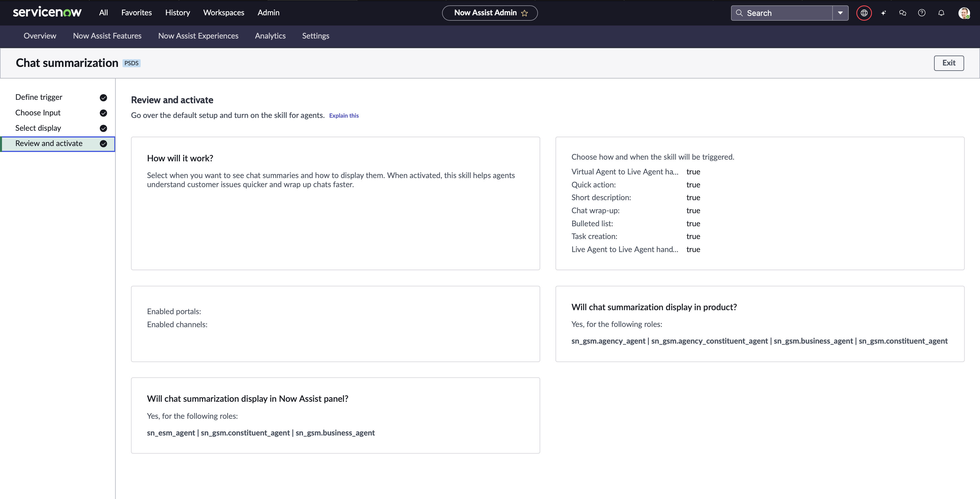
Task: Click the ServiceNow logo
Action: pyautogui.click(x=47, y=12)
